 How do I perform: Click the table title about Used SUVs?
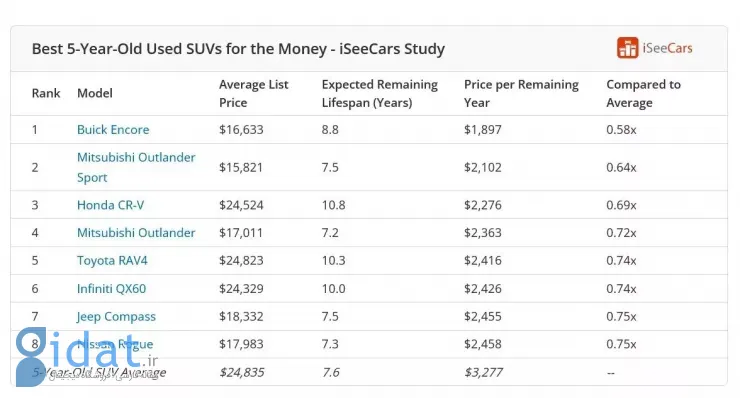[238, 49]
